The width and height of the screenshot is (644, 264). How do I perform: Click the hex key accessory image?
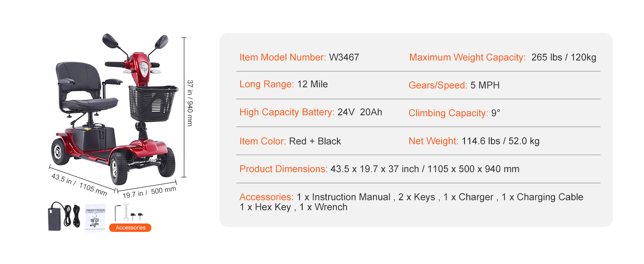[117, 213]
